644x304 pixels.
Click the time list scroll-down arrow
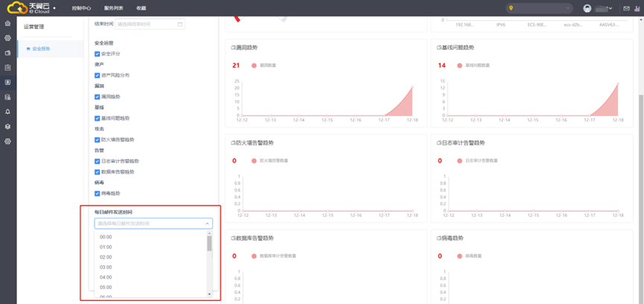pyautogui.click(x=209, y=294)
